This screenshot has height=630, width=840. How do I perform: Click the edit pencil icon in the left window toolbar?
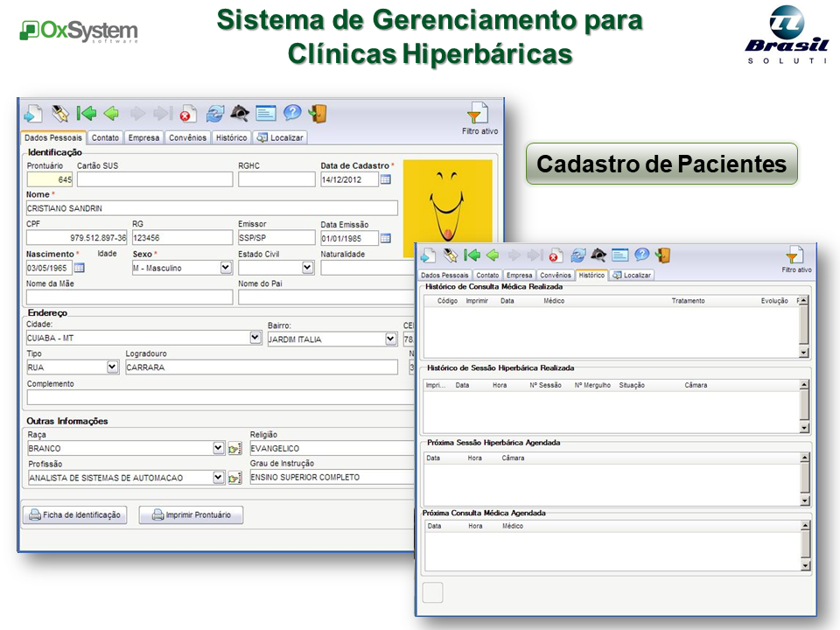[x=59, y=113]
